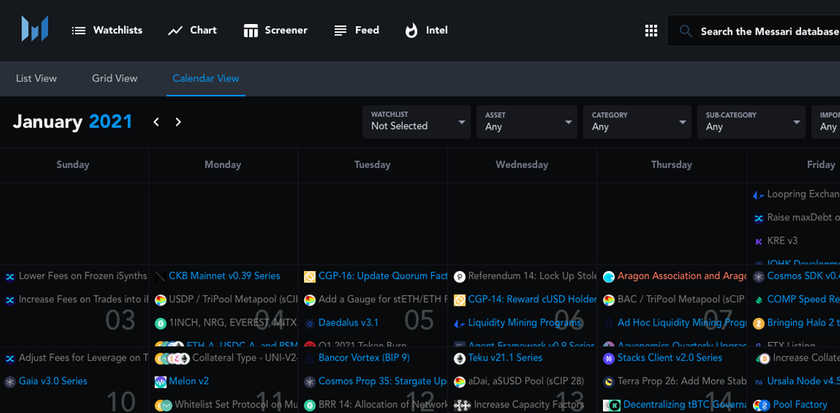Viewport: 840px width, 413px height.
Task: Click the 1INCH, NRG green icon
Action: [160, 324]
